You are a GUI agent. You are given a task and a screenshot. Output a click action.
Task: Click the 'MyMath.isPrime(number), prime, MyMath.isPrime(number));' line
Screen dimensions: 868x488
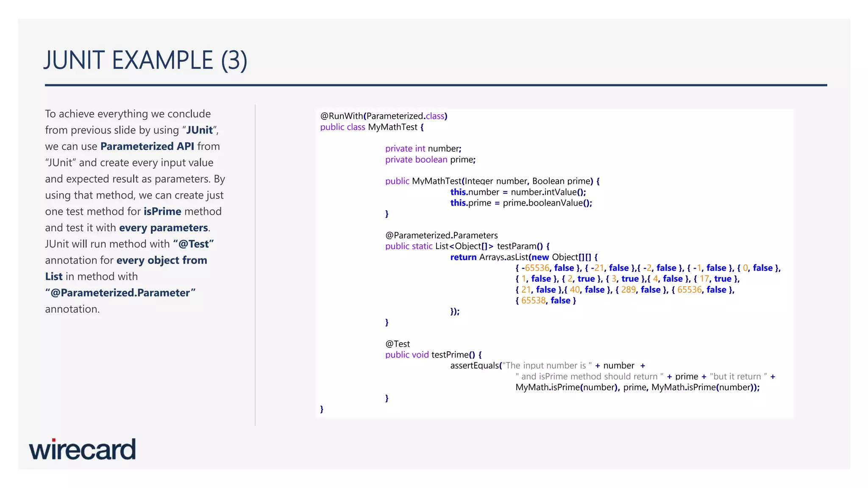tap(637, 387)
